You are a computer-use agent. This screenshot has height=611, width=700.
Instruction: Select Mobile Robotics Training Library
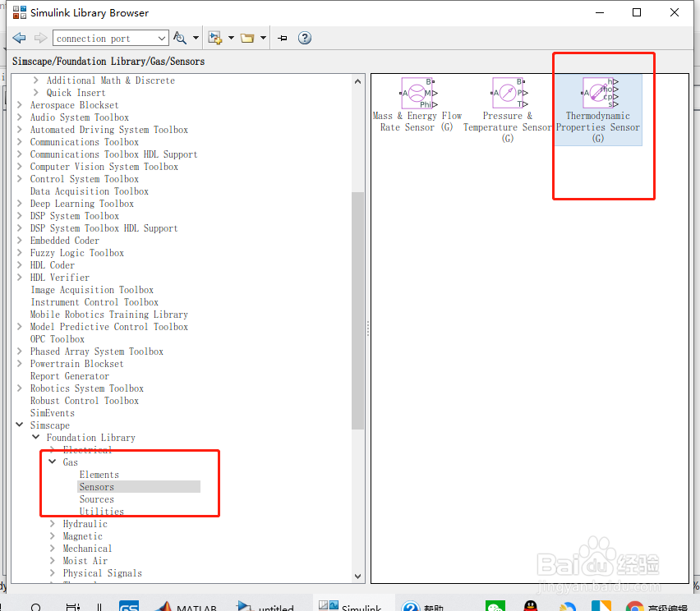tap(109, 315)
